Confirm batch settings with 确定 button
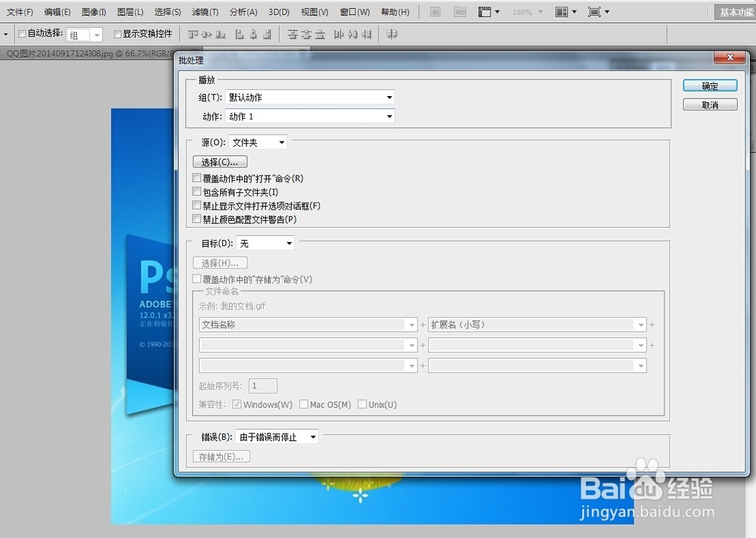Viewport: 756px width, 538px height. pyautogui.click(x=710, y=86)
